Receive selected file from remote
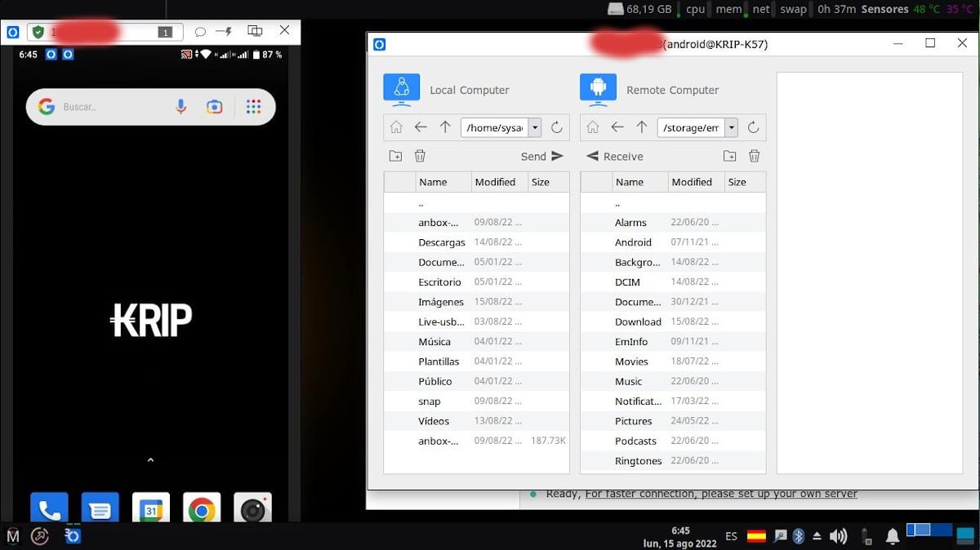 tap(615, 156)
